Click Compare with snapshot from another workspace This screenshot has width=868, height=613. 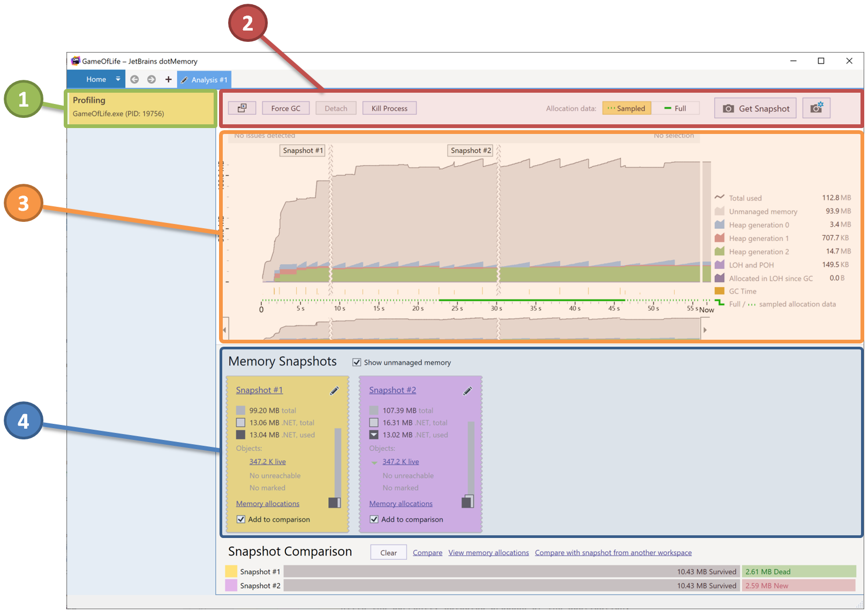click(x=613, y=553)
